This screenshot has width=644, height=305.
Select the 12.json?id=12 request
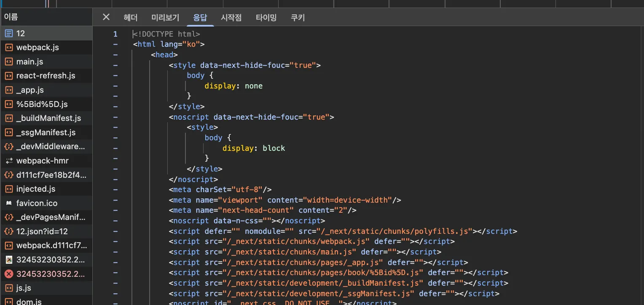(x=46, y=231)
